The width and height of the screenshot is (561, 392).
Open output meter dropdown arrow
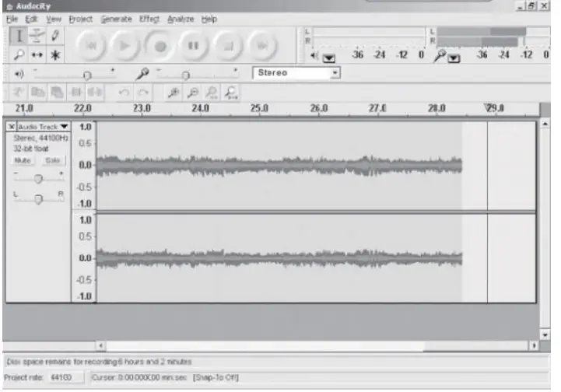tap(329, 58)
